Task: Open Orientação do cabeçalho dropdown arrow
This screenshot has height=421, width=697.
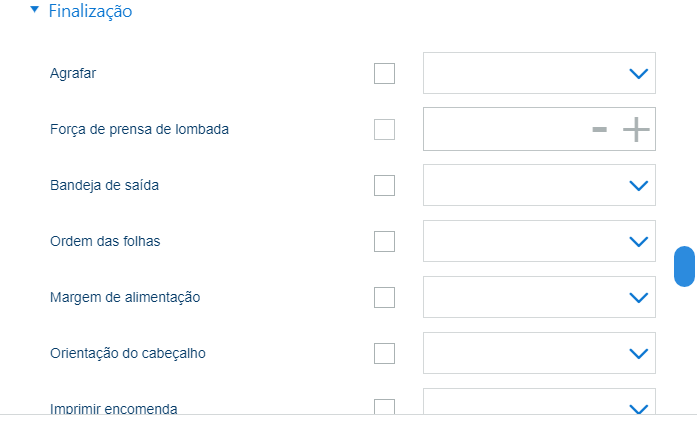Action: [x=637, y=354]
